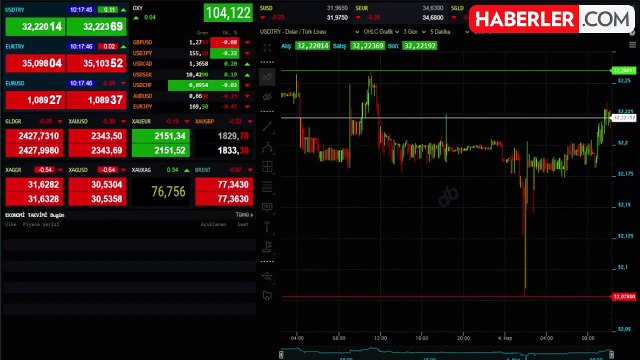
Task: Open the USDTRY - Dolar / Türk Lirası symbol dropdown
Action: tap(310, 32)
